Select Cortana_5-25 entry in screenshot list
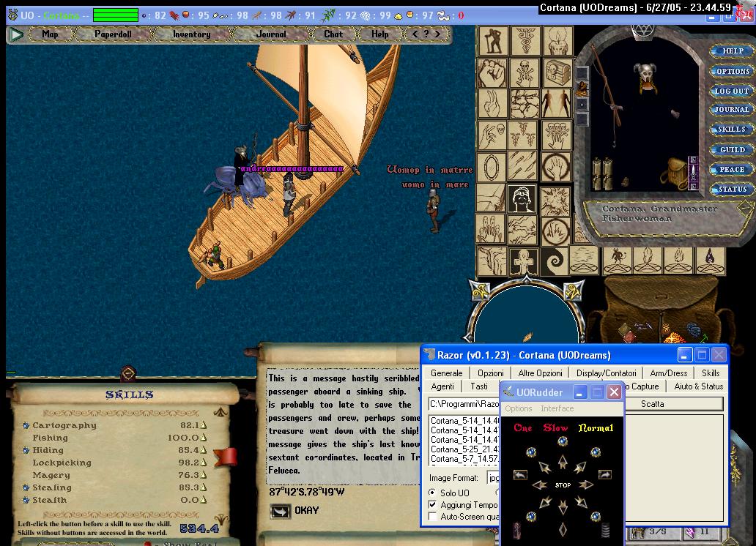The height and width of the screenshot is (546, 756). tap(464, 449)
